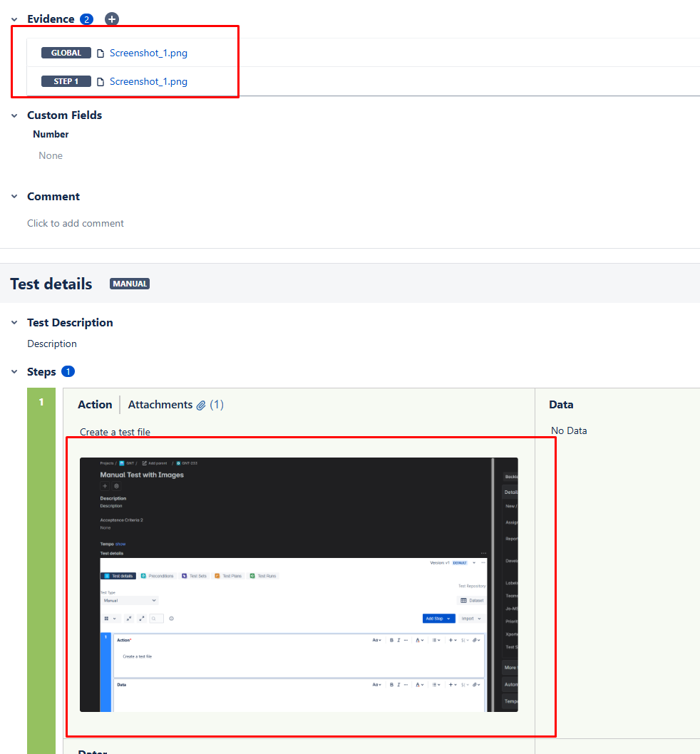Screen dimensions: 700x754
Task: Switch to the Attachments tab
Action: (x=160, y=405)
